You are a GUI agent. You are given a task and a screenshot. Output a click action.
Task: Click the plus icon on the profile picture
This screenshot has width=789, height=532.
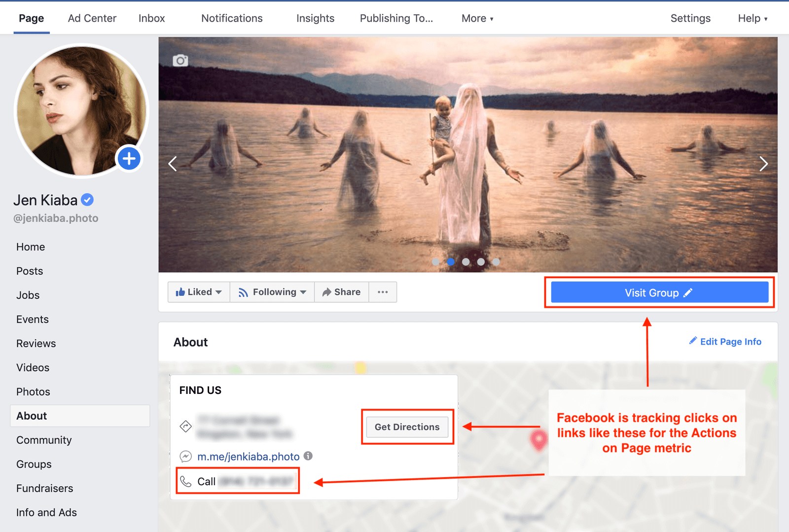(129, 158)
